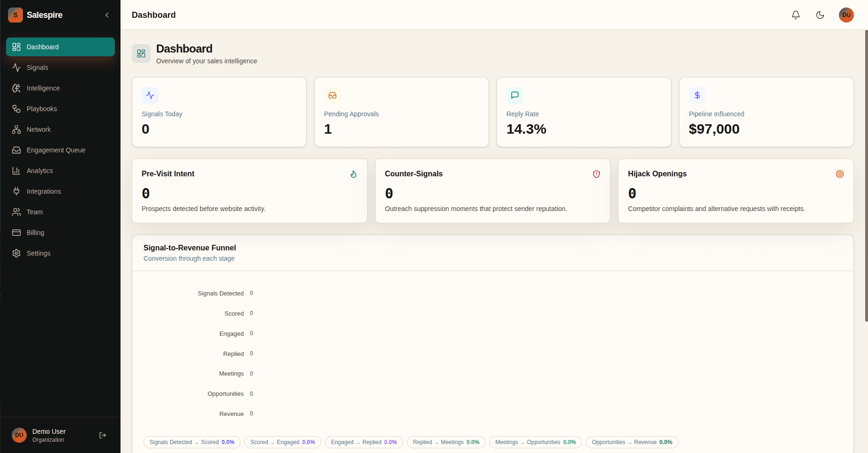Click the Demo User name label

pos(49,431)
